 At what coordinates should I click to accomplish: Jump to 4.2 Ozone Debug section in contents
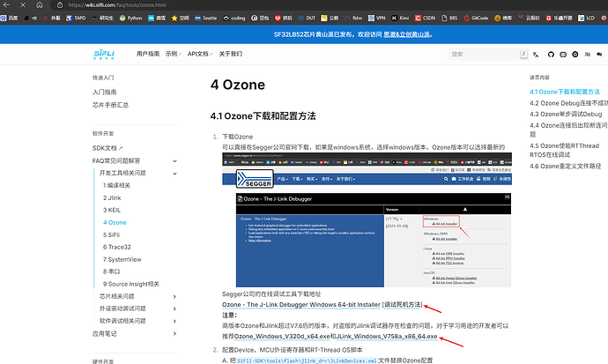[569, 103]
